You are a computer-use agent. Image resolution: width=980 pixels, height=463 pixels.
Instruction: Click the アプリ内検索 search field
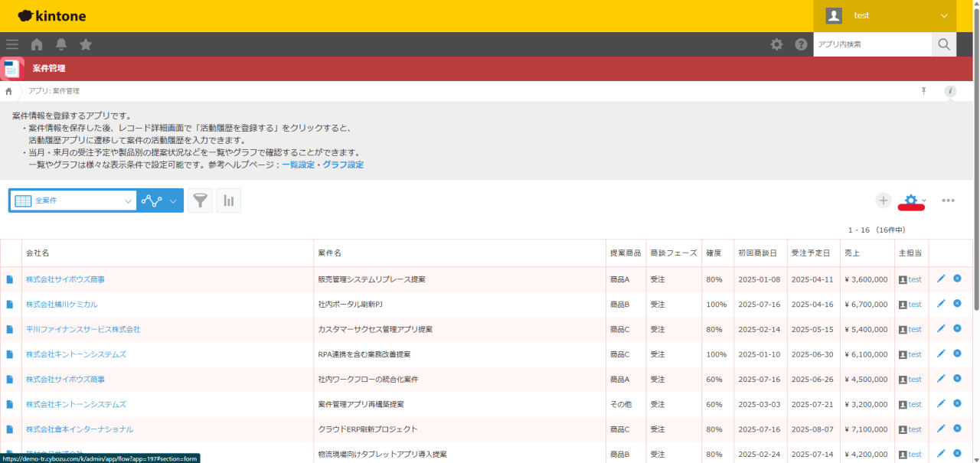pos(872,44)
